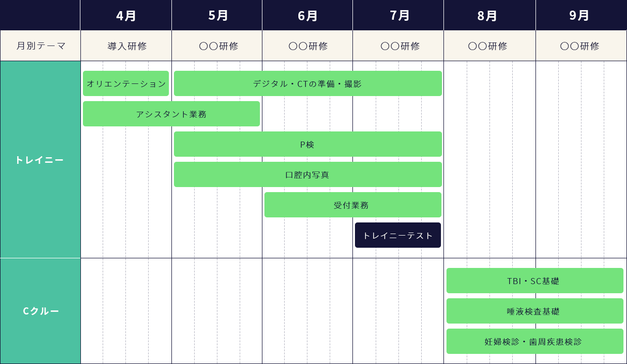Click the 5月 month header

point(217,15)
